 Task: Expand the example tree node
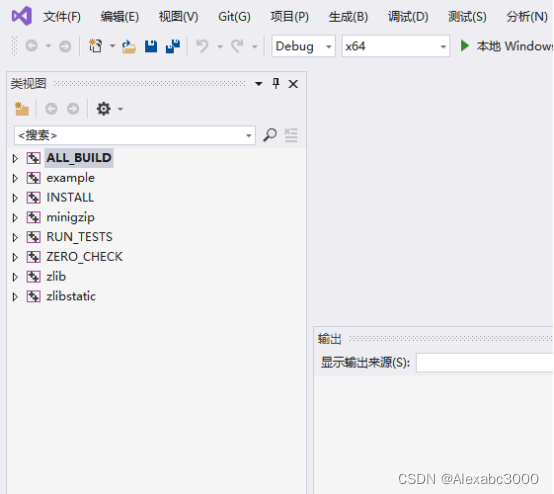pos(15,178)
